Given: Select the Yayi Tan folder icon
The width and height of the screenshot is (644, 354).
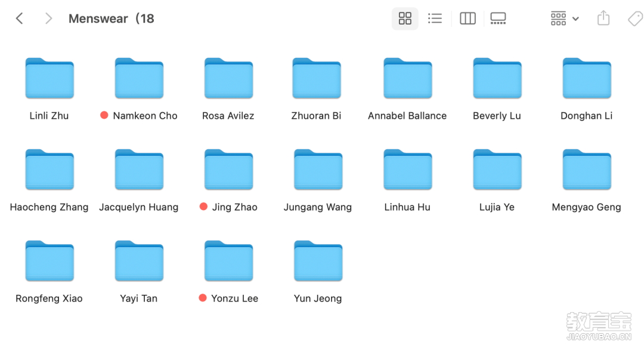Looking at the screenshot, I should point(139,261).
